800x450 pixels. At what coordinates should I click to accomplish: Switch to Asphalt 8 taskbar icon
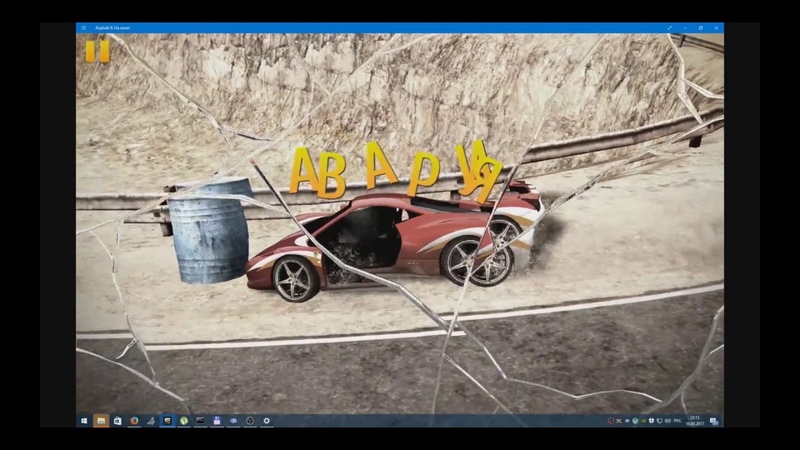pos(167,421)
